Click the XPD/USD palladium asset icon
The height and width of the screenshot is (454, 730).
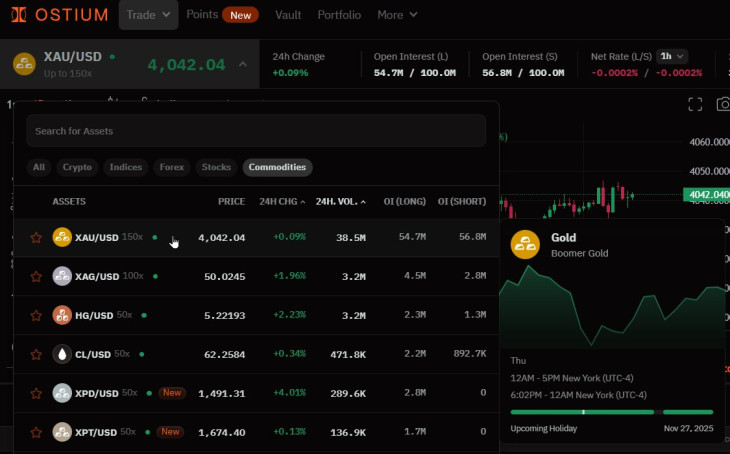tap(62, 393)
